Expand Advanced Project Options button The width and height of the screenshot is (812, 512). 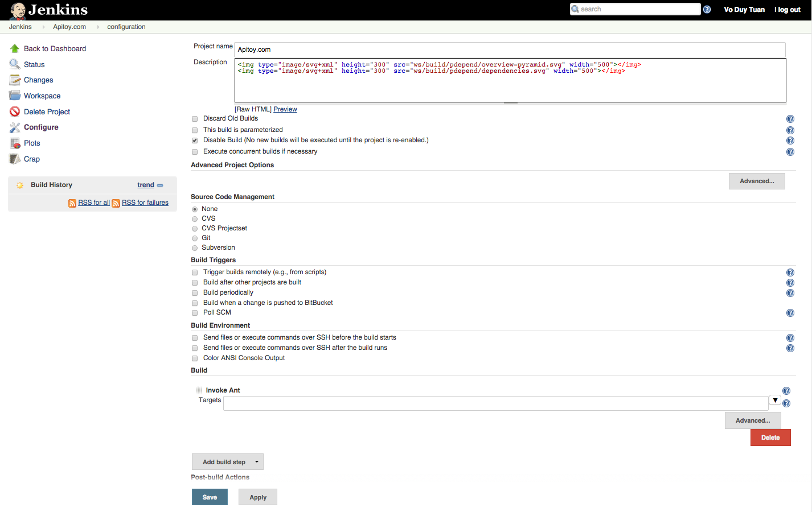pyautogui.click(x=757, y=181)
